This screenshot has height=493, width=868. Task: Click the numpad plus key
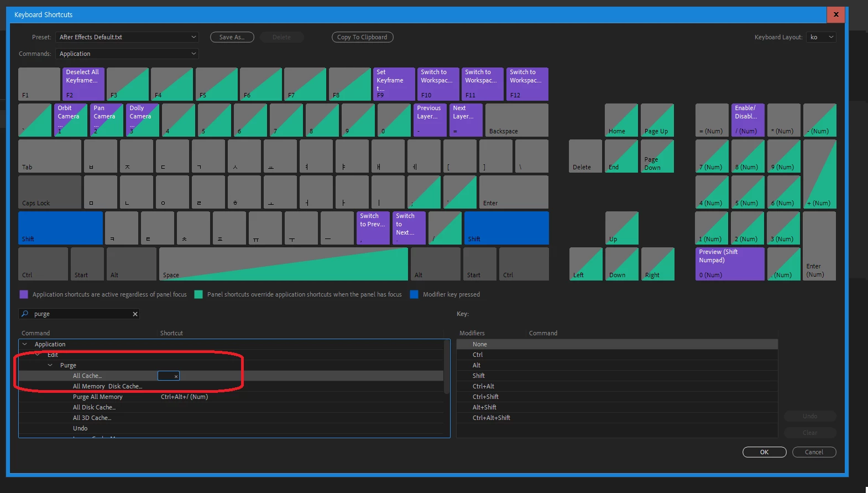click(x=820, y=174)
